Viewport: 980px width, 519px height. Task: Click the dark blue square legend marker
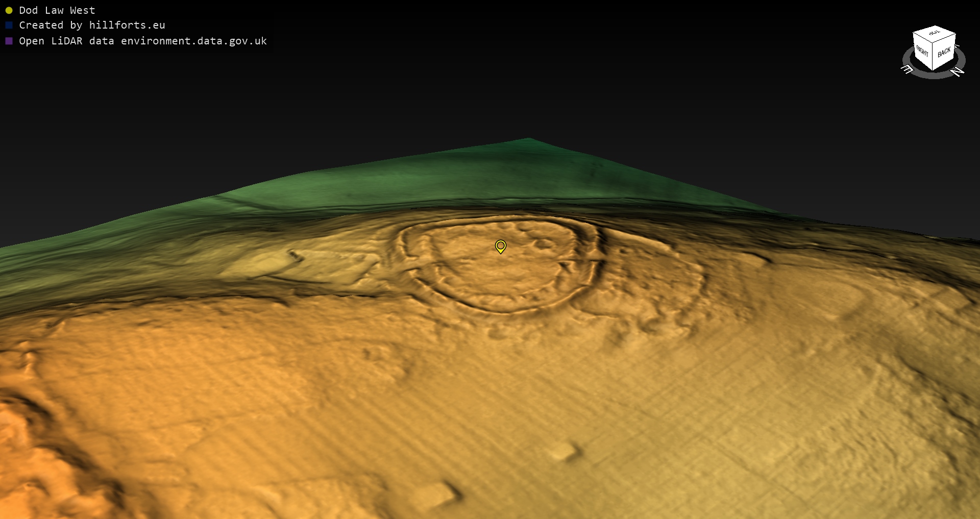pyautogui.click(x=9, y=25)
